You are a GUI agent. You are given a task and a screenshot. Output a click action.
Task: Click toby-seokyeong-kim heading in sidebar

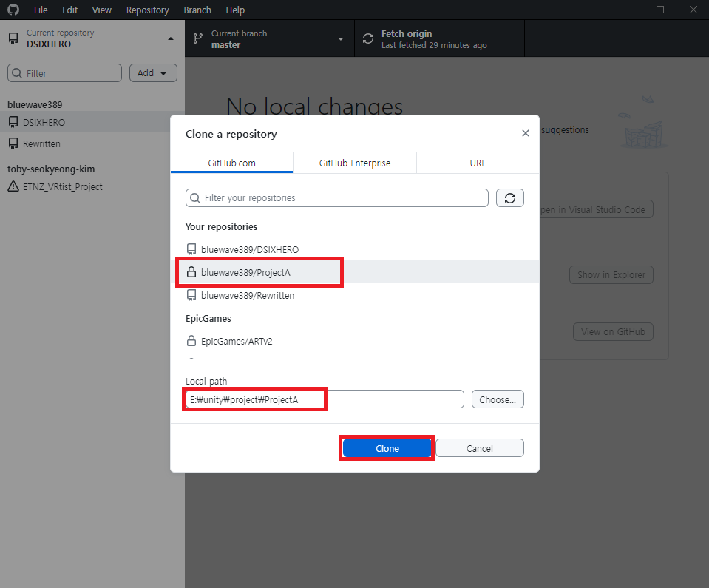tap(51, 169)
